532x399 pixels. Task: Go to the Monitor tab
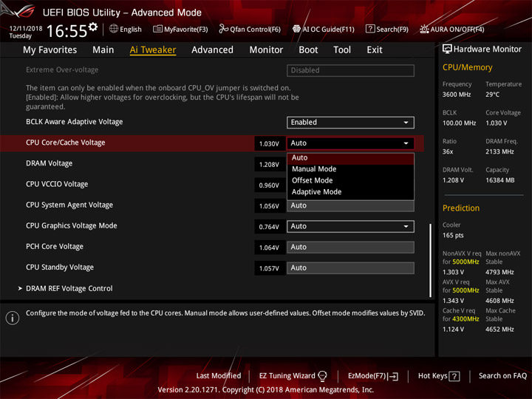tap(266, 50)
